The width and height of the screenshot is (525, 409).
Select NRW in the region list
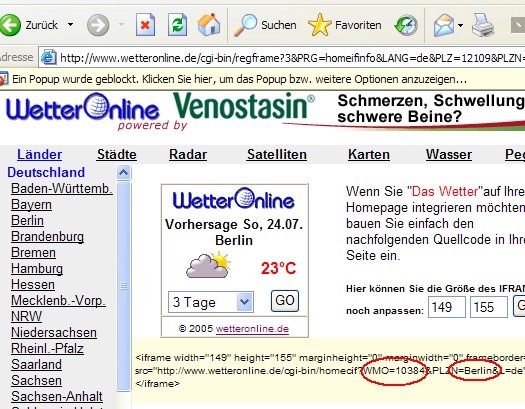(x=26, y=316)
